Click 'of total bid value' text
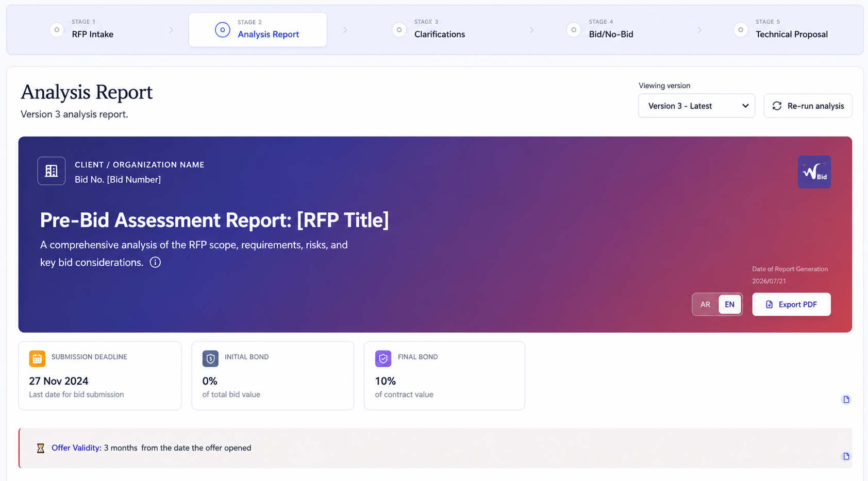The image size is (868, 481). click(231, 394)
